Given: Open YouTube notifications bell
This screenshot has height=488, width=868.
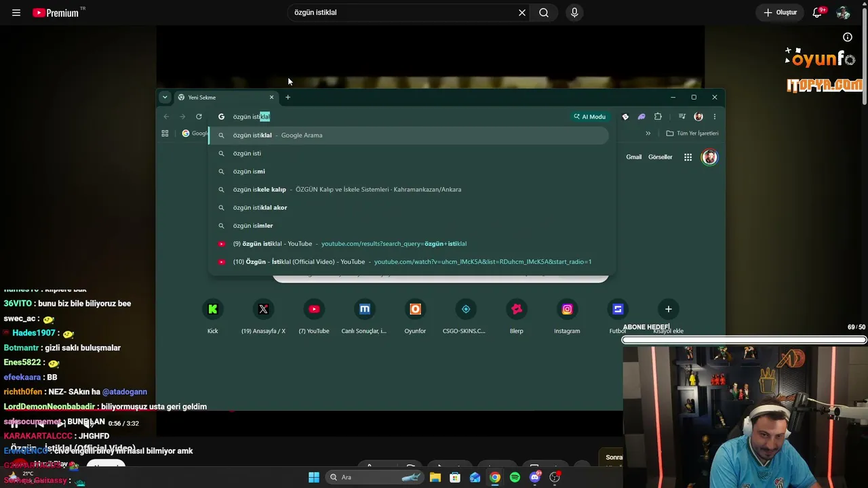Looking at the screenshot, I should 818,12.
